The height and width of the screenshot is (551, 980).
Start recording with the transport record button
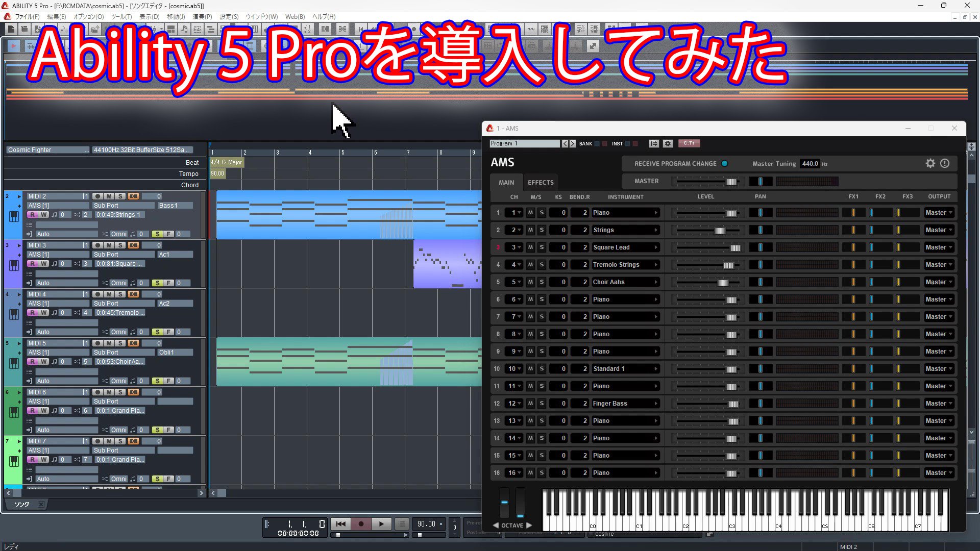(x=361, y=524)
